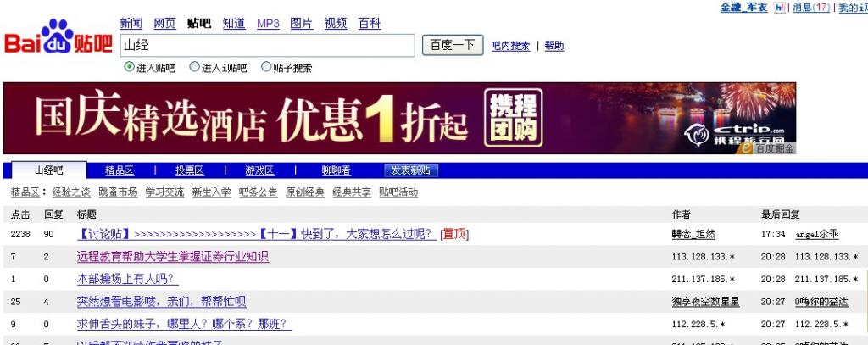868x345 pixels.
Task: Click the search box containing 山经
Action: pyautogui.click(x=266, y=45)
